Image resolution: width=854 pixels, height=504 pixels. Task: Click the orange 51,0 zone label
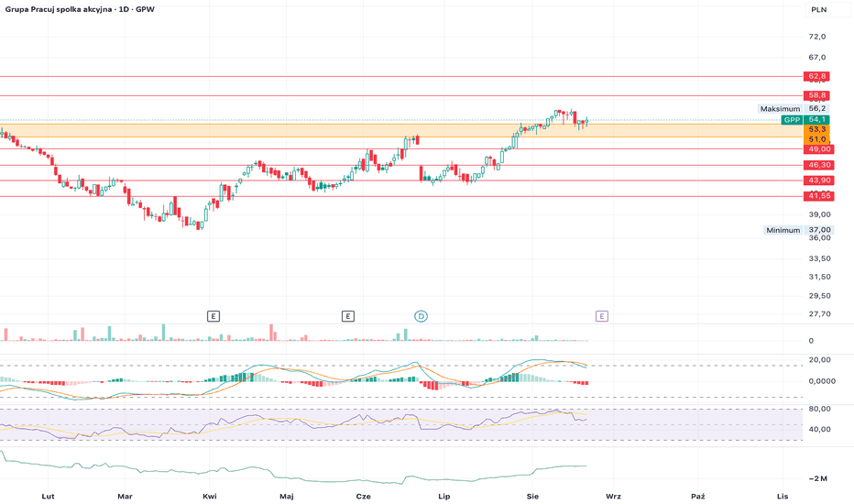coord(816,139)
